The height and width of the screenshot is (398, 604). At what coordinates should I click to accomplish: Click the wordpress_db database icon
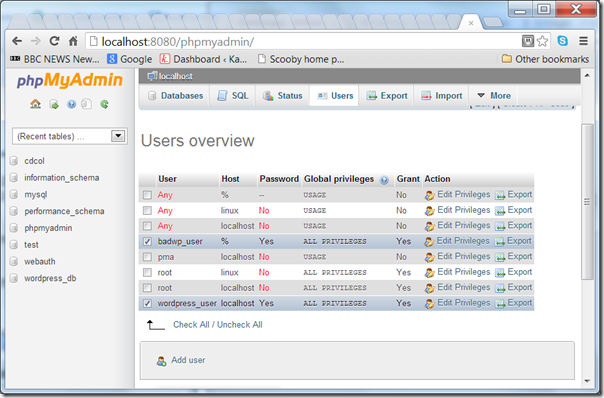click(14, 278)
